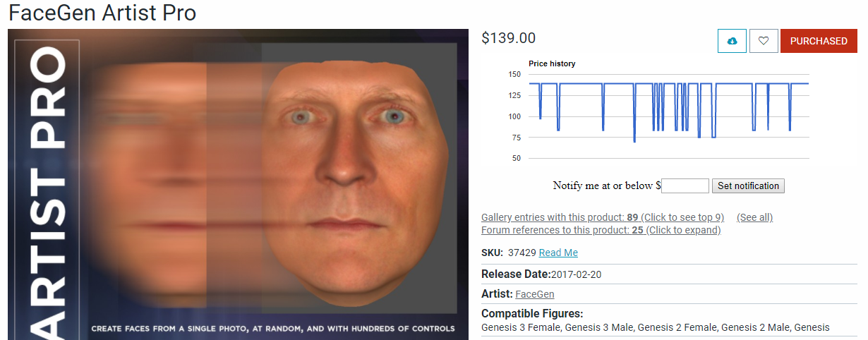Click the FaceGen Artist Pro promo image
This screenshot has width=868, height=340.
239,184
